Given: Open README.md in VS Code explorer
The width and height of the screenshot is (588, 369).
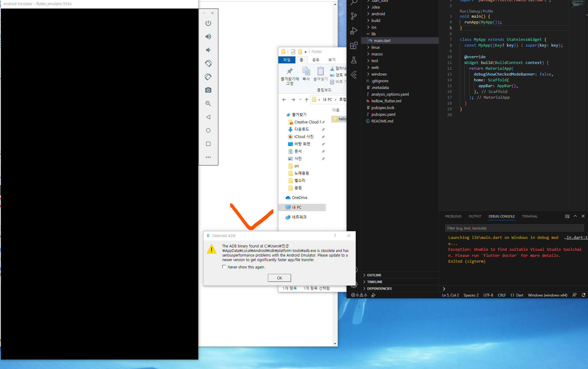Looking at the screenshot, I should [x=382, y=121].
